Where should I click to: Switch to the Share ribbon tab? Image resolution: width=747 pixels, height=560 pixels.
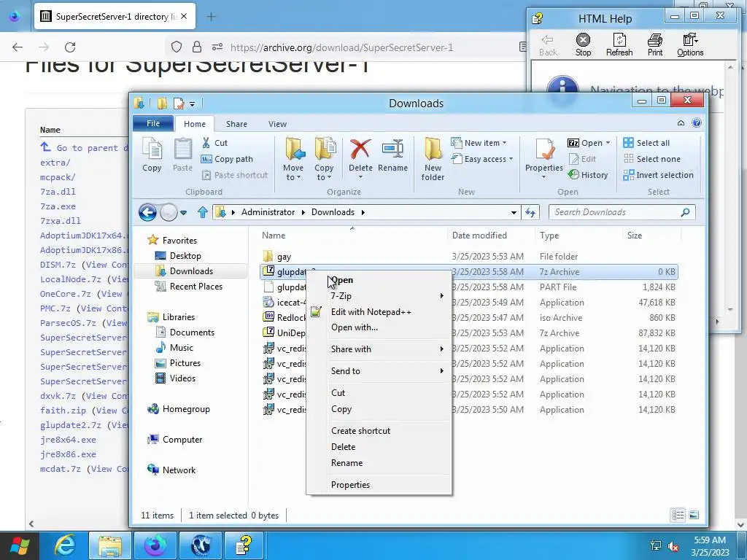coord(236,124)
